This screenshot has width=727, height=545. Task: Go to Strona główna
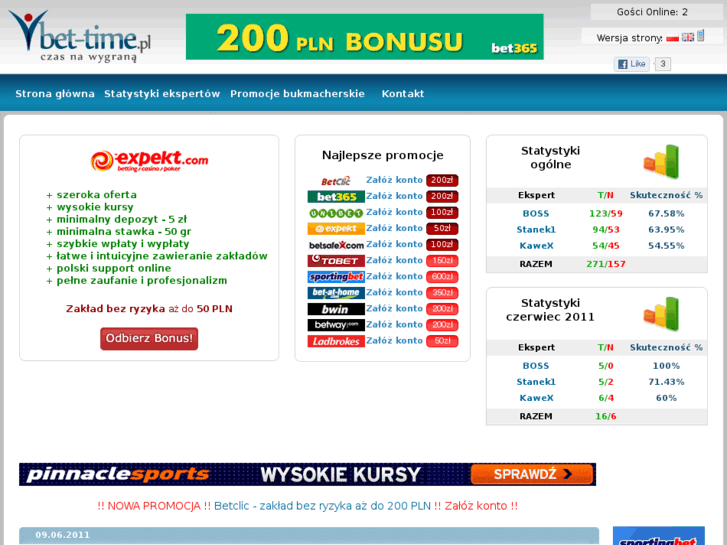55,94
